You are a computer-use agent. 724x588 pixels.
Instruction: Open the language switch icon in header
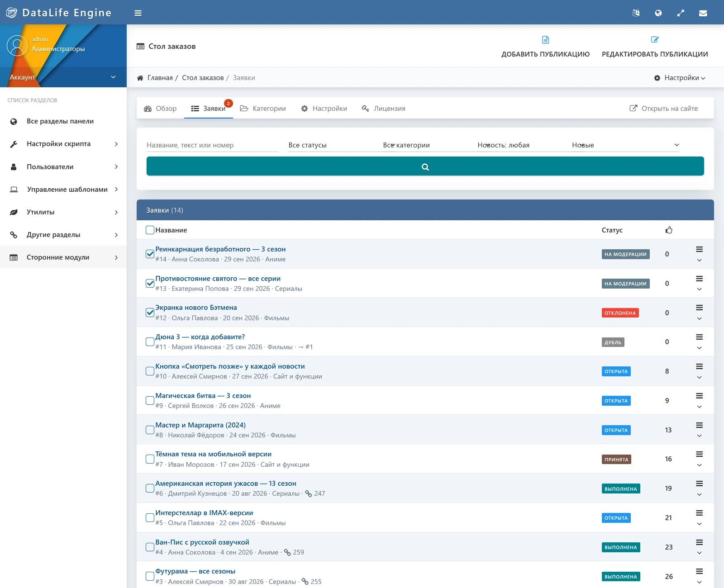(636, 13)
